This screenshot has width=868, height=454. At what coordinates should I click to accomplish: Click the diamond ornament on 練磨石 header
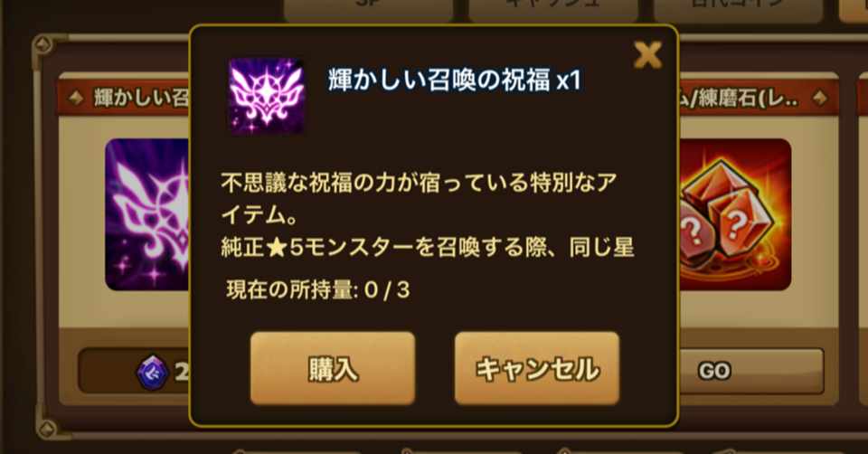tap(820, 99)
